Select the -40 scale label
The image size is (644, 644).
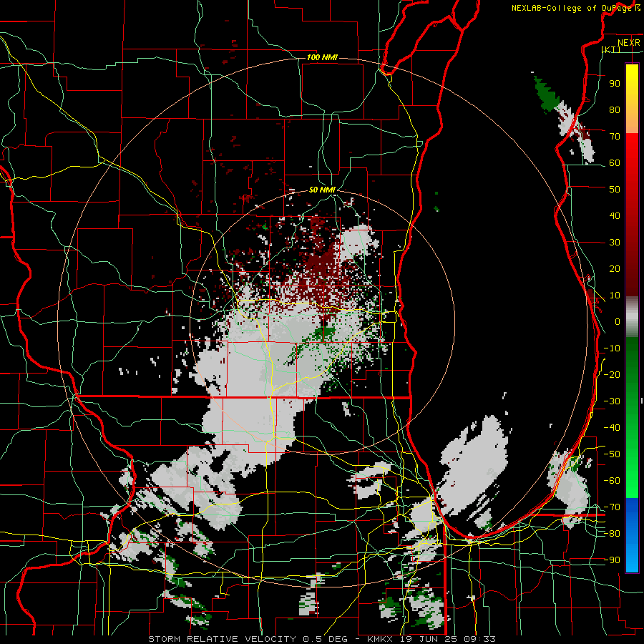point(612,428)
